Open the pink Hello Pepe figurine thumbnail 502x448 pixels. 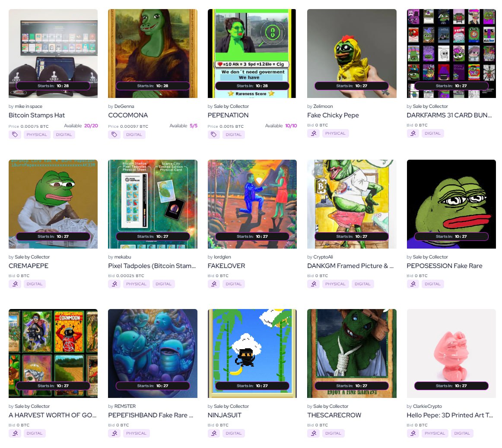point(451,353)
